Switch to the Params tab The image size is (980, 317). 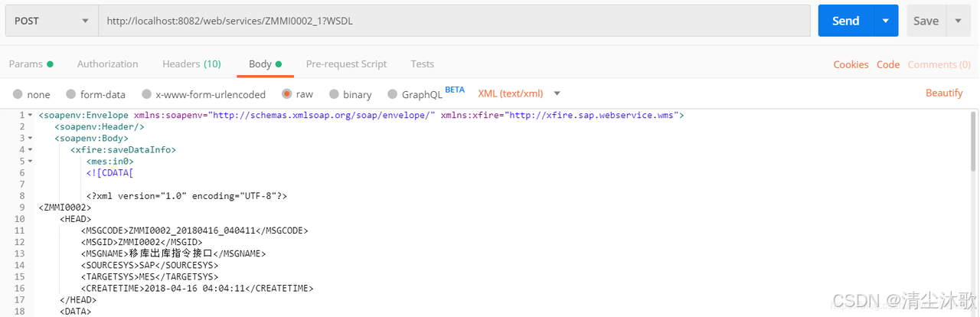pos(31,64)
